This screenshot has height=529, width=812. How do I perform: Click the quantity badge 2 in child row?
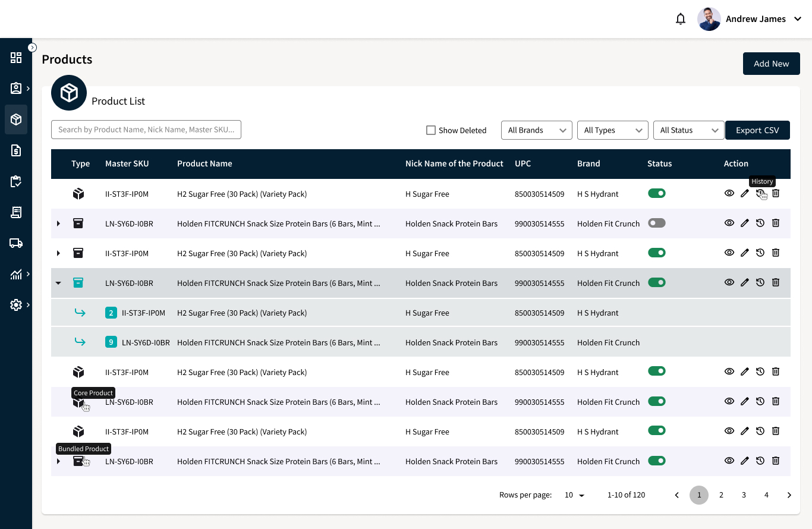(111, 313)
